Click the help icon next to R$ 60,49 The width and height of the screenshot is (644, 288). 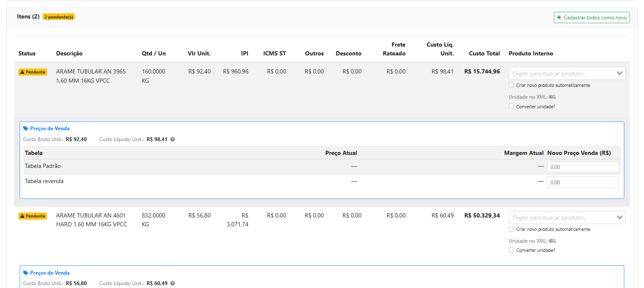(173, 283)
